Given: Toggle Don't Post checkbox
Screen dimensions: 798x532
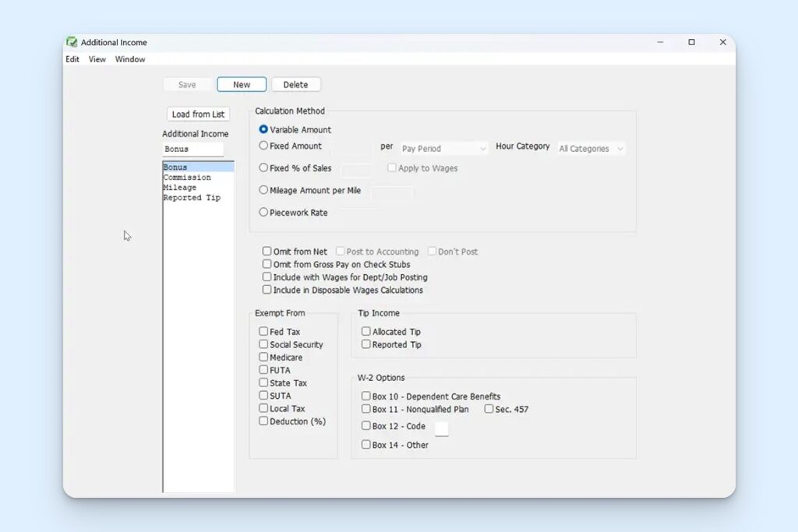Looking at the screenshot, I should (x=432, y=251).
